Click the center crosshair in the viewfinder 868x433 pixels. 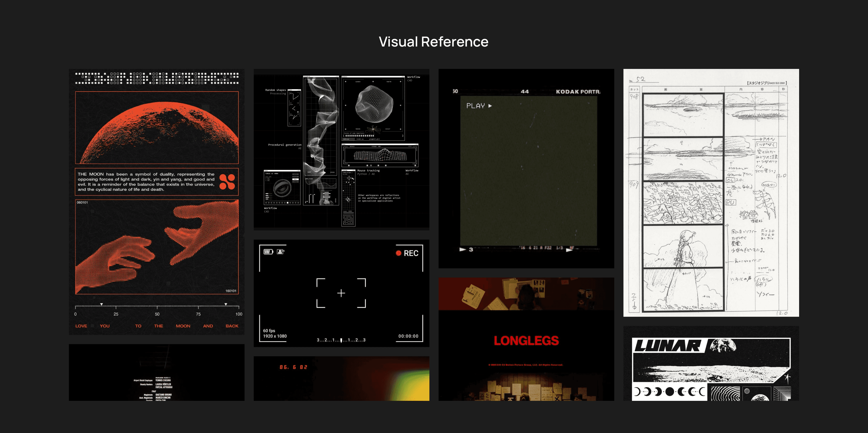(x=341, y=293)
